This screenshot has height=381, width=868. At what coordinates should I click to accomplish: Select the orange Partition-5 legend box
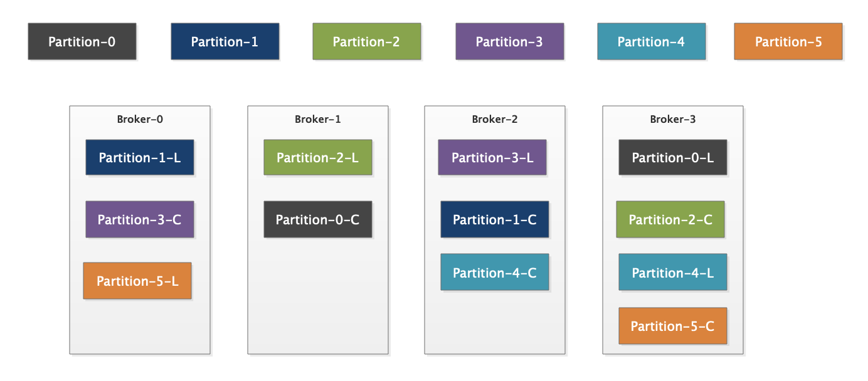[x=788, y=42]
